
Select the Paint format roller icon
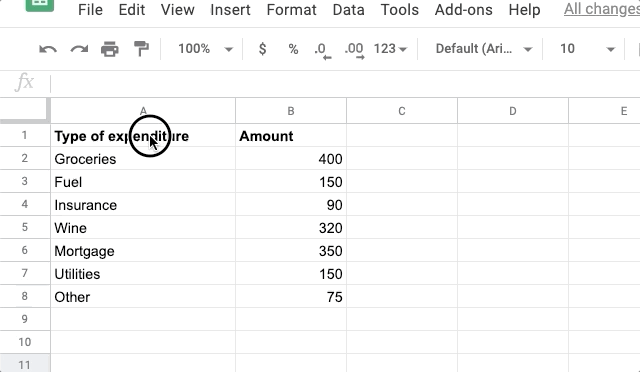[141, 49]
